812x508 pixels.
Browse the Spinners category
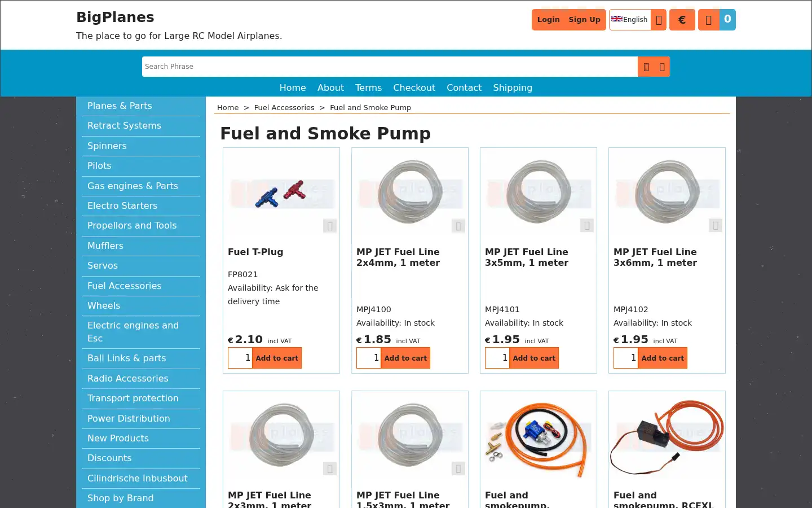141,146
